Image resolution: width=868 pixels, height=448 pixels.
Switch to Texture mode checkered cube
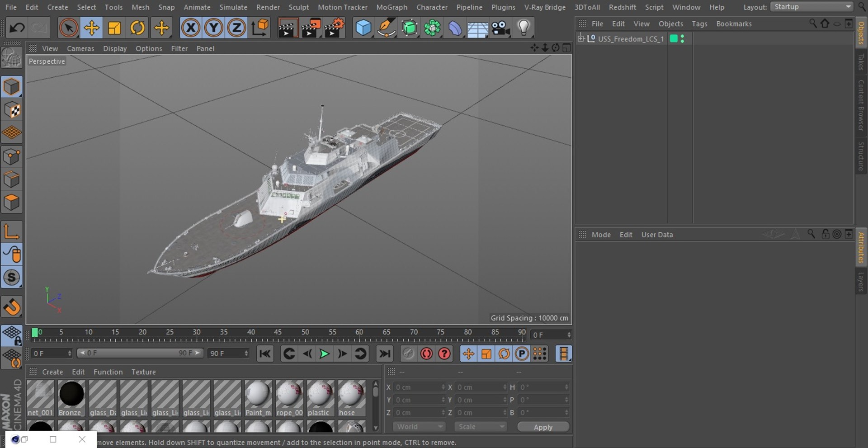click(x=12, y=110)
